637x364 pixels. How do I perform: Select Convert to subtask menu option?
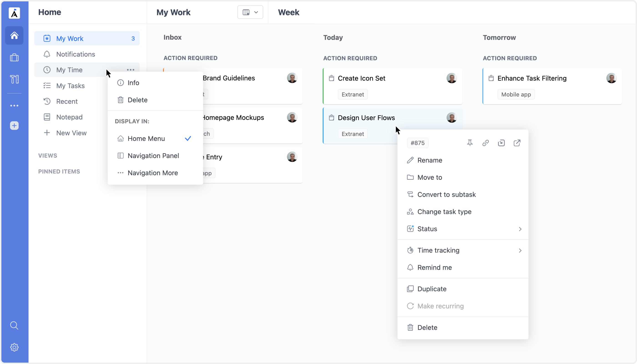446,194
